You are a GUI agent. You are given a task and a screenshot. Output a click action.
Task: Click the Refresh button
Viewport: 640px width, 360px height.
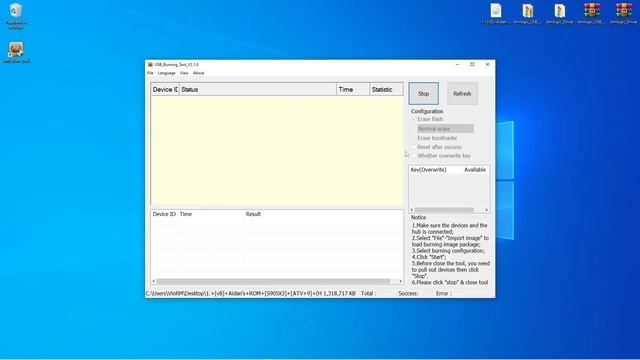[x=462, y=93]
